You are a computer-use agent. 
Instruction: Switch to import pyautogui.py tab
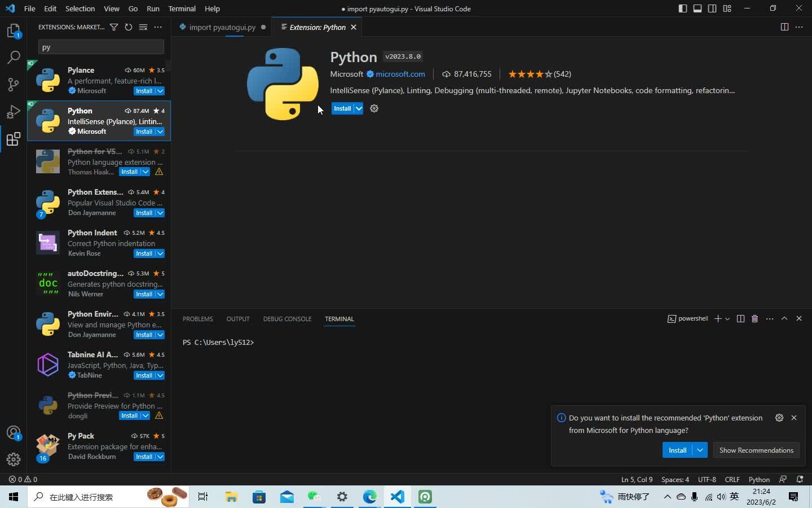222,27
